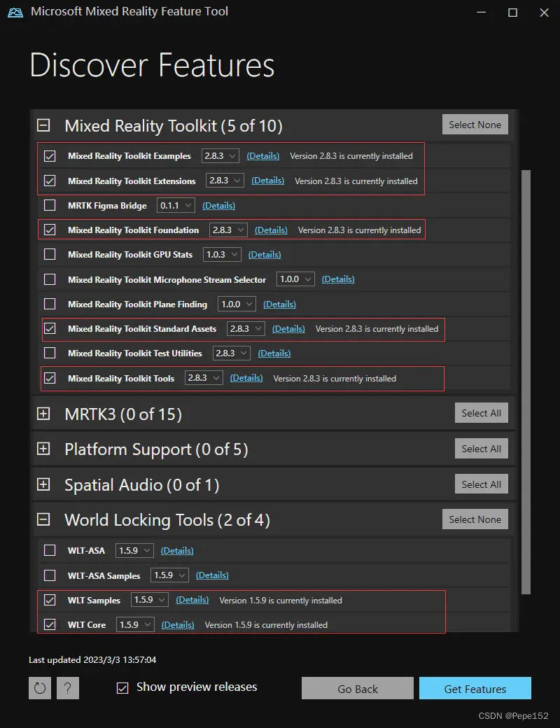Expand the Platform Support section
Viewport: 560px width, 728px height.
tap(43, 449)
